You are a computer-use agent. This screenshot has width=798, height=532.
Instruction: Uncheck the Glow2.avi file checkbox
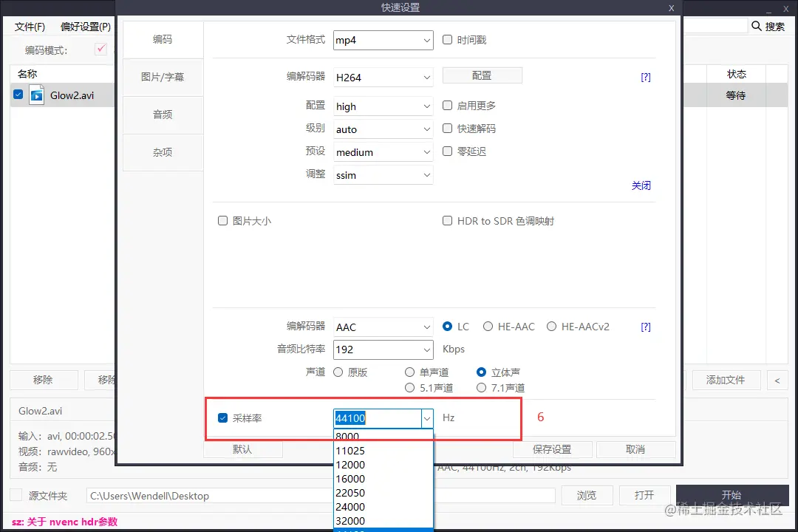pyautogui.click(x=18, y=95)
